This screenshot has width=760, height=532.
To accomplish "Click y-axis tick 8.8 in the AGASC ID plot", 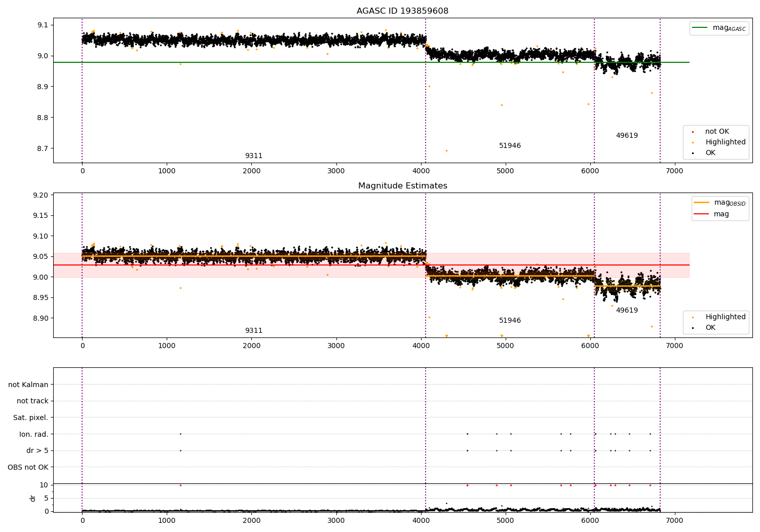I will 43,118.
